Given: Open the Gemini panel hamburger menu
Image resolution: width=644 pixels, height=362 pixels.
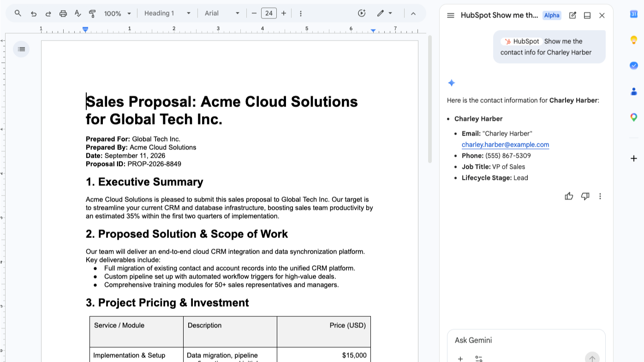Looking at the screenshot, I should tap(451, 15).
